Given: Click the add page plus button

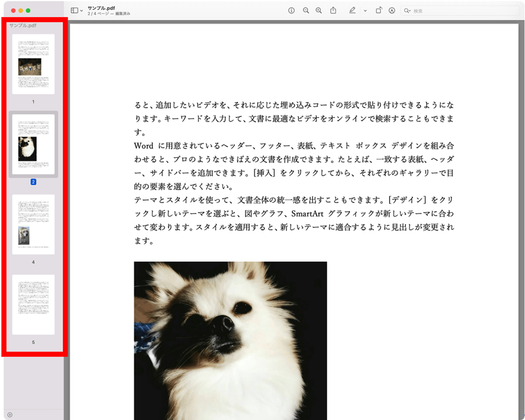Looking at the screenshot, I should tap(10, 415).
